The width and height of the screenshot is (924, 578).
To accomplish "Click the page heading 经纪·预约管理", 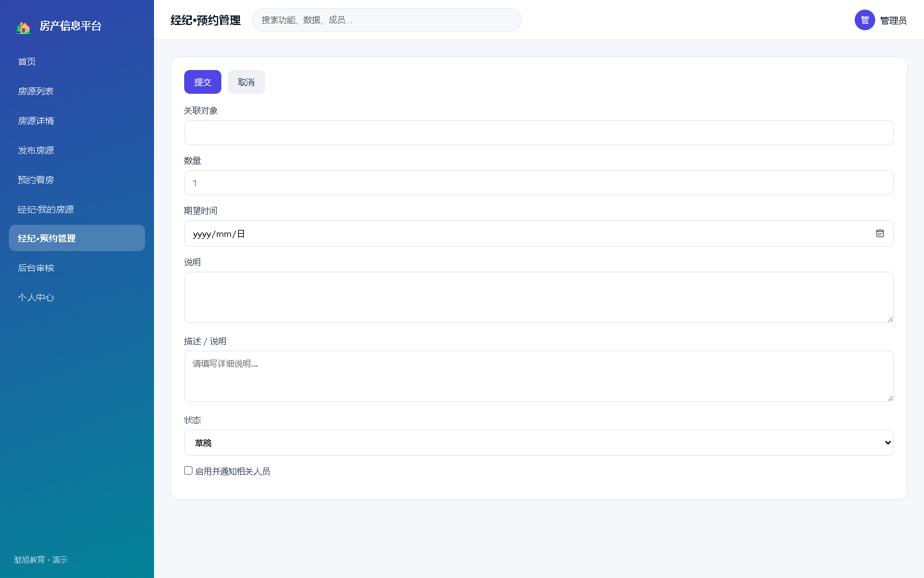I will tap(205, 21).
